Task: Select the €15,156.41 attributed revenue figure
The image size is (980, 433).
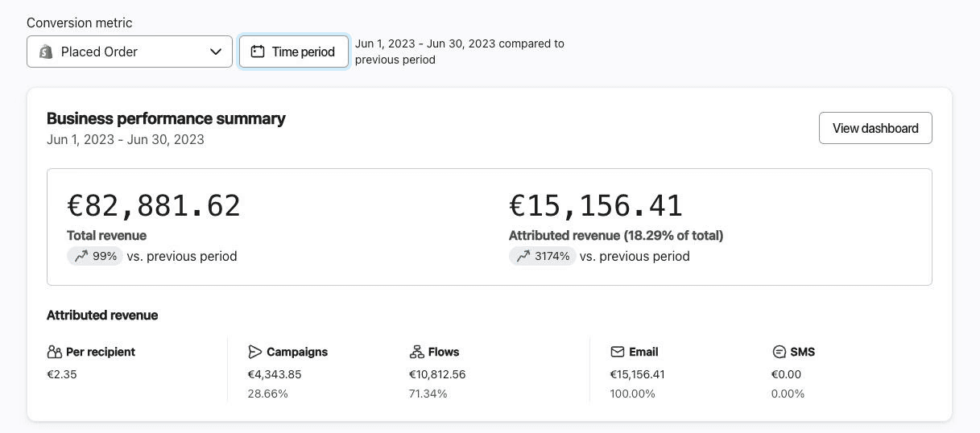Action: coord(596,206)
